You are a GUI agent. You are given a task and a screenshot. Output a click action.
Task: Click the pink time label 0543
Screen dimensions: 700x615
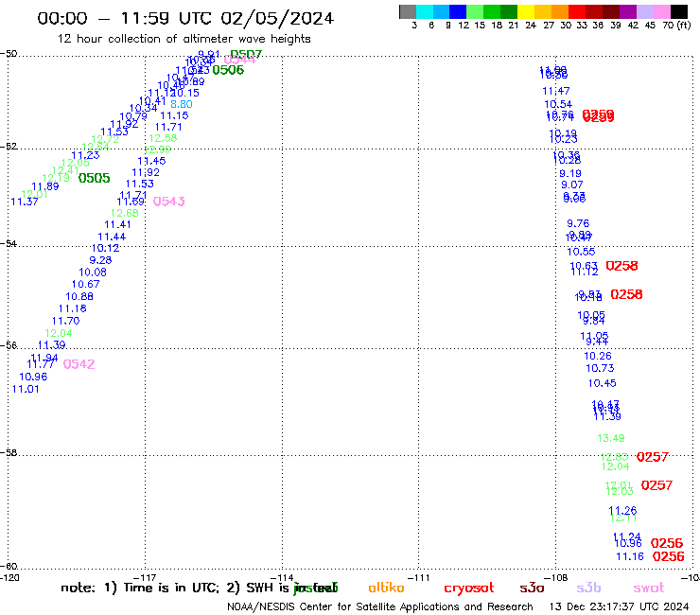click(x=168, y=202)
